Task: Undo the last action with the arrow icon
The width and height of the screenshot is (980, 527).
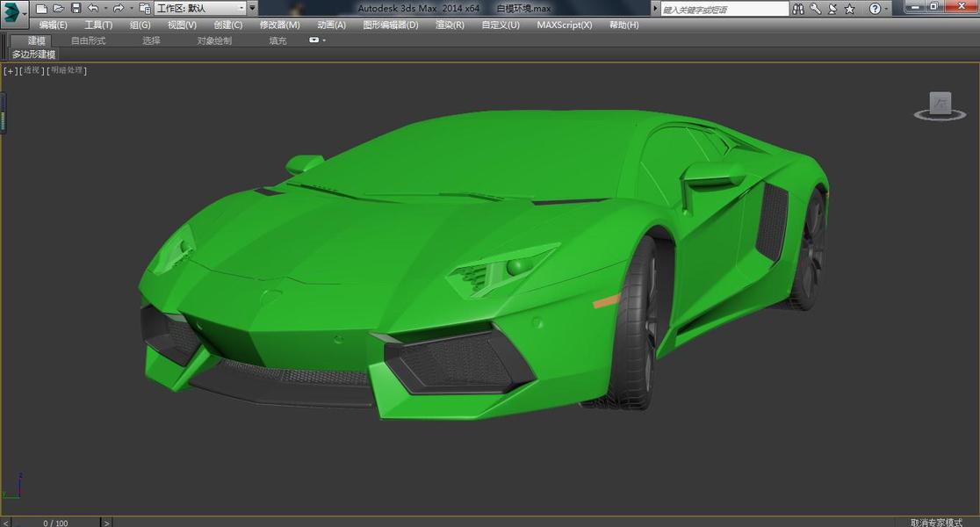Action: [x=93, y=9]
